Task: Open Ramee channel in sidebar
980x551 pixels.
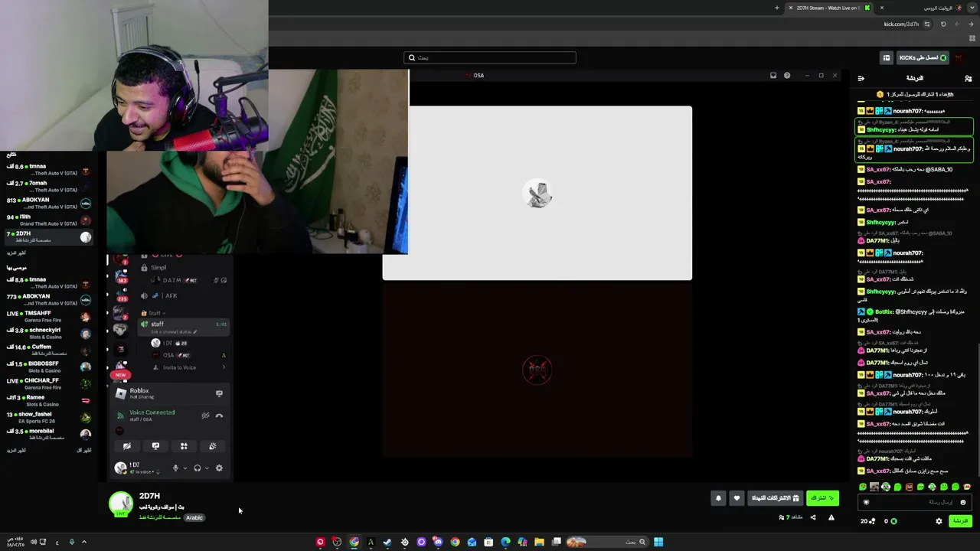Action: coord(47,401)
